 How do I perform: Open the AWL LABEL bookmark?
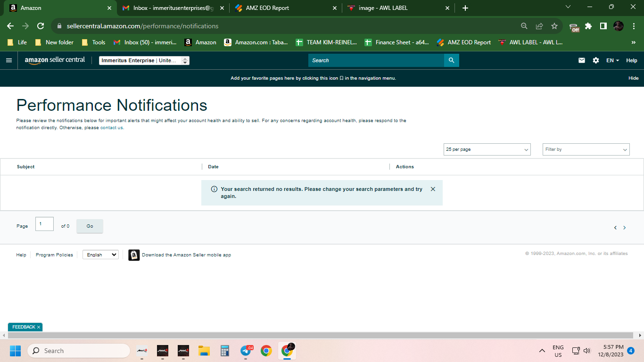click(x=530, y=42)
